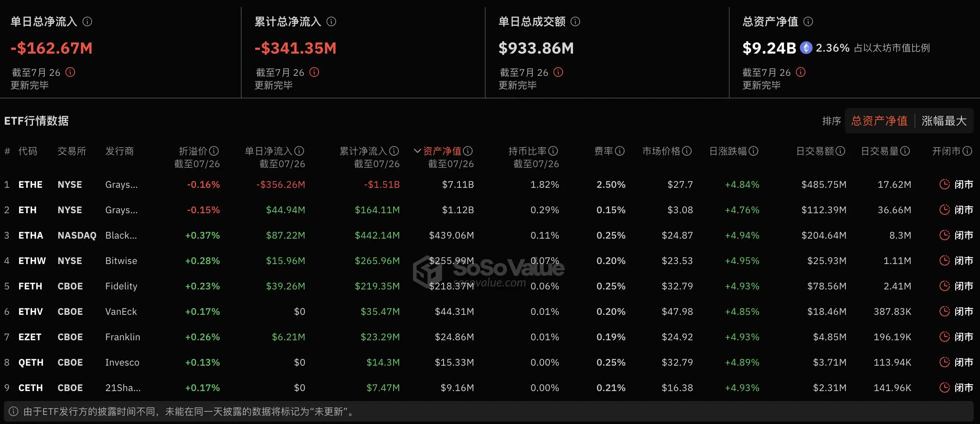Click -$356.26M net inflow value

(x=281, y=185)
